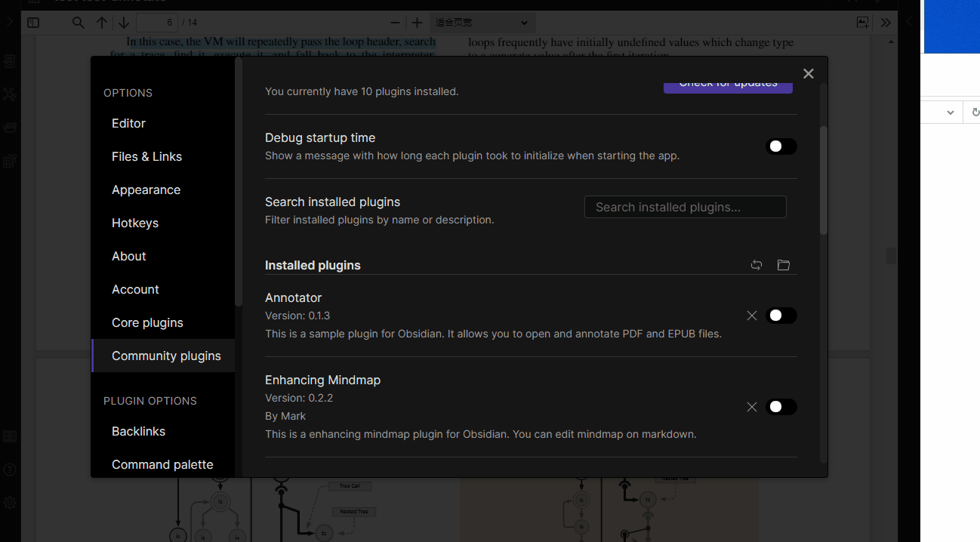Zoom in the PDF with plus icon
Screen dimensions: 980x542
click(x=417, y=23)
